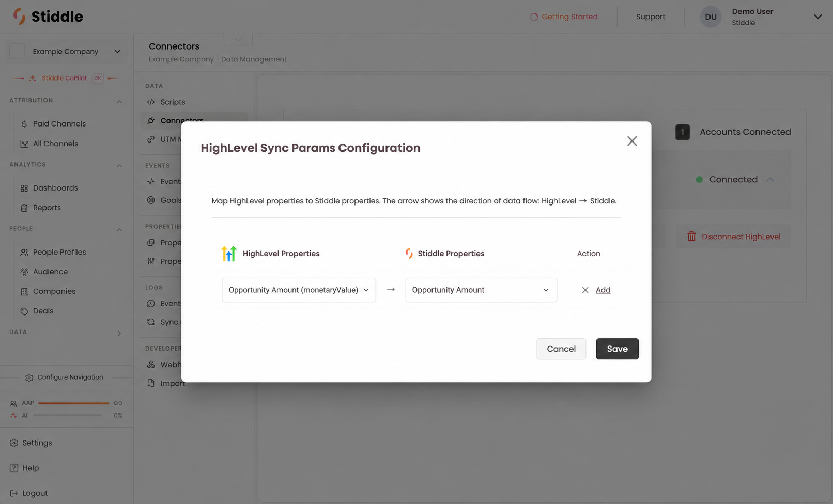Collapse the Connected account row chevron
Screen dimensions: 833x504
(770, 180)
